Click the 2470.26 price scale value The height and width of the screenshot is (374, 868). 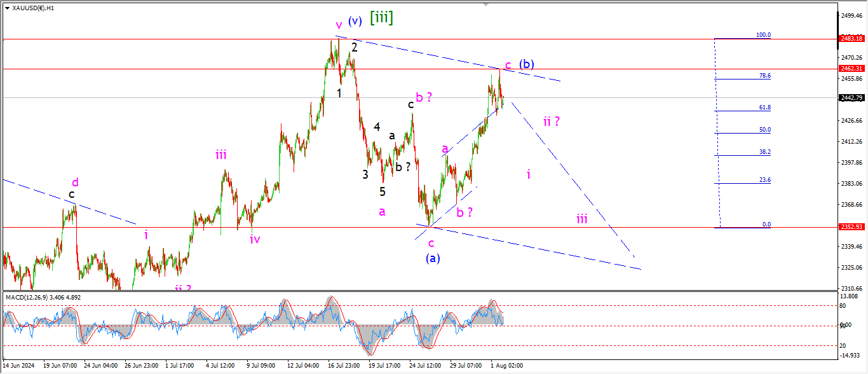point(851,57)
